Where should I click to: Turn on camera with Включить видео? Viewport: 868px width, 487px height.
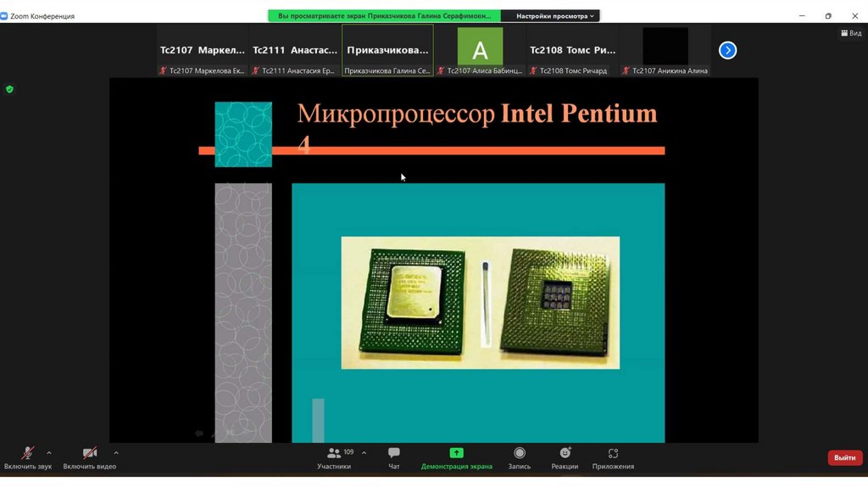[89, 458]
